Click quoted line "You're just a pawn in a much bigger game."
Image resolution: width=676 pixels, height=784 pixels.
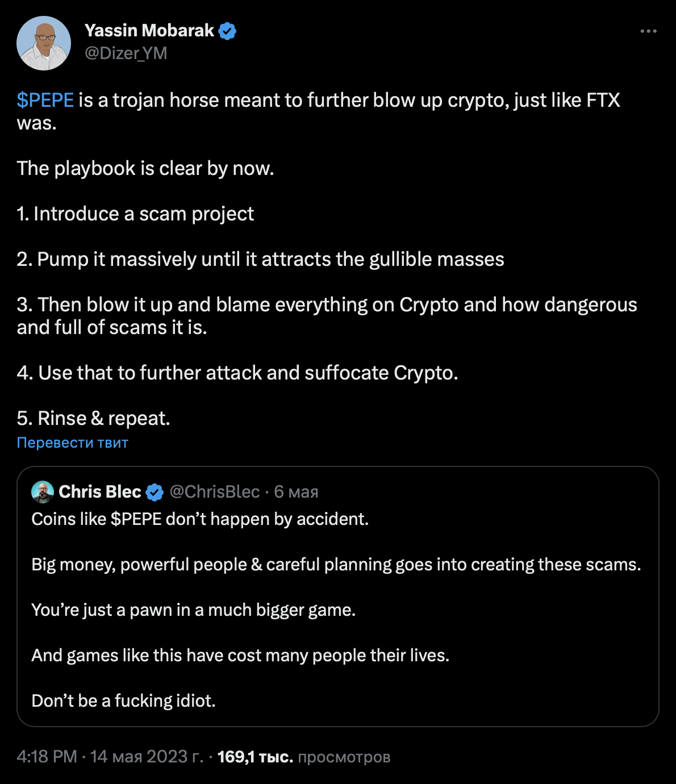194,610
